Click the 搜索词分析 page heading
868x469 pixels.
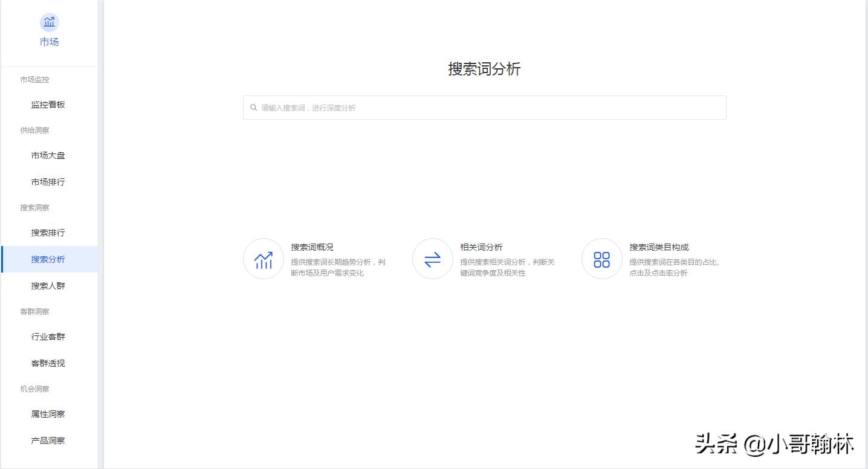pyautogui.click(x=484, y=70)
